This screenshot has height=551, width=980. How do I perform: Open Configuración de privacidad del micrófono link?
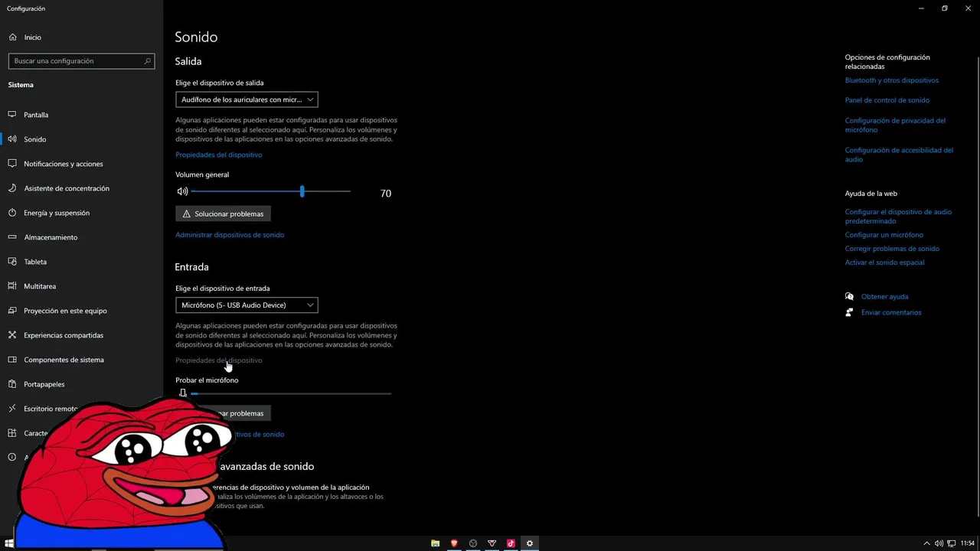point(895,126)
